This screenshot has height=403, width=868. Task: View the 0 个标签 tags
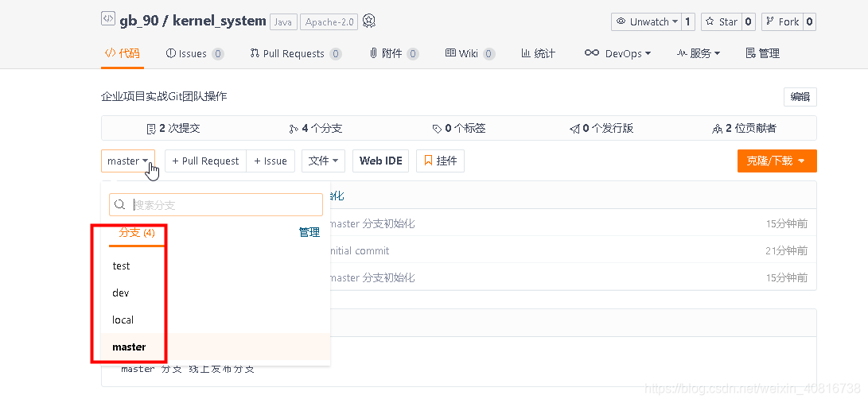pos(459,128)
